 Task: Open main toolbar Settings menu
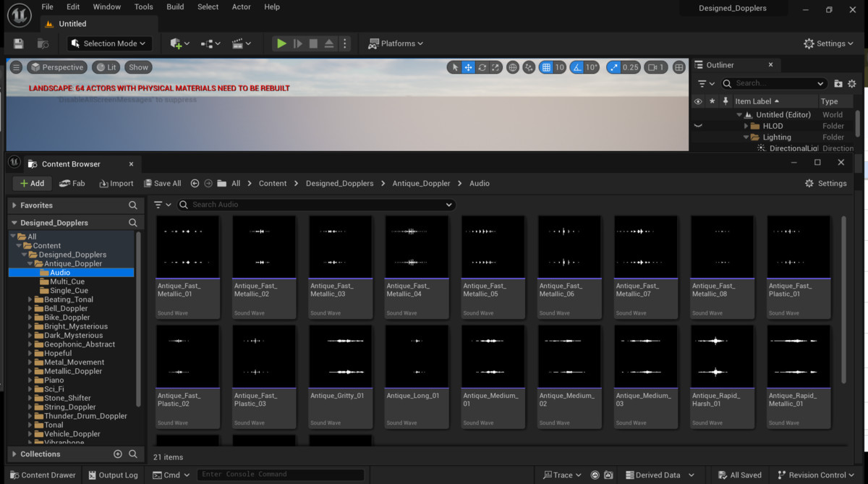[829, 43]
